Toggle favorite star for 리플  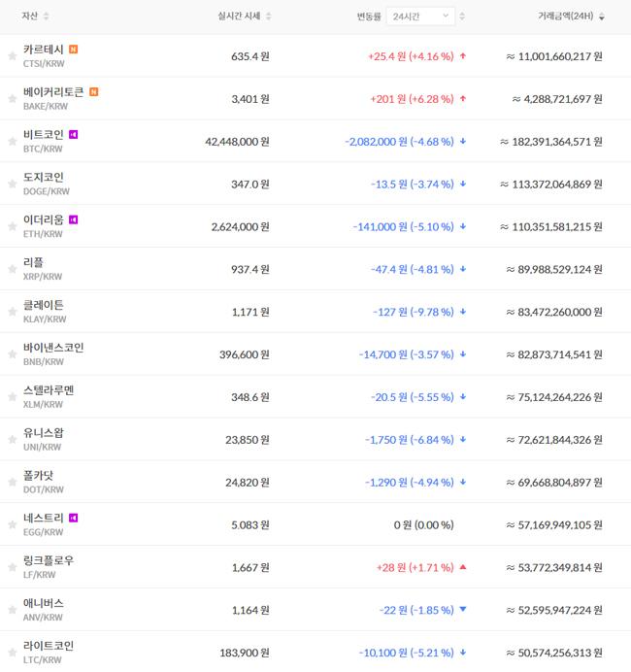pos(13,269)
